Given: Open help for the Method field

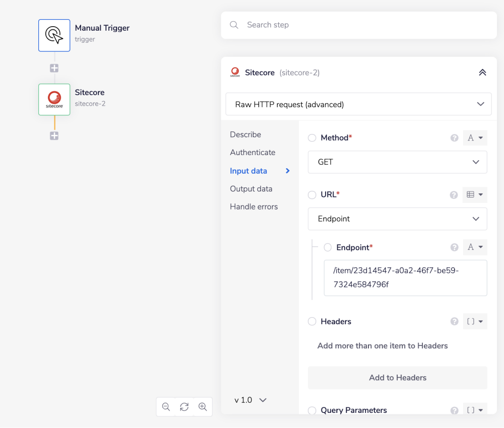Looking at the screenshot, I should coord(454,138).
